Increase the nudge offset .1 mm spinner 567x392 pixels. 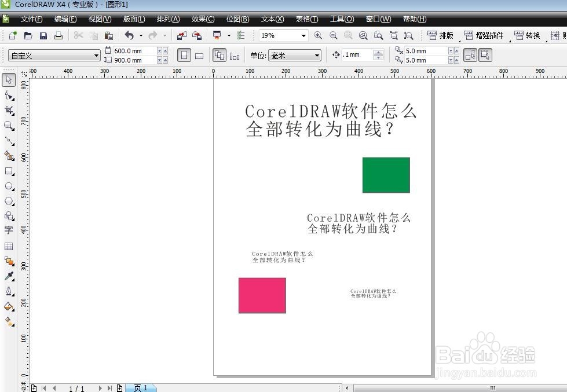click(378, 52)
